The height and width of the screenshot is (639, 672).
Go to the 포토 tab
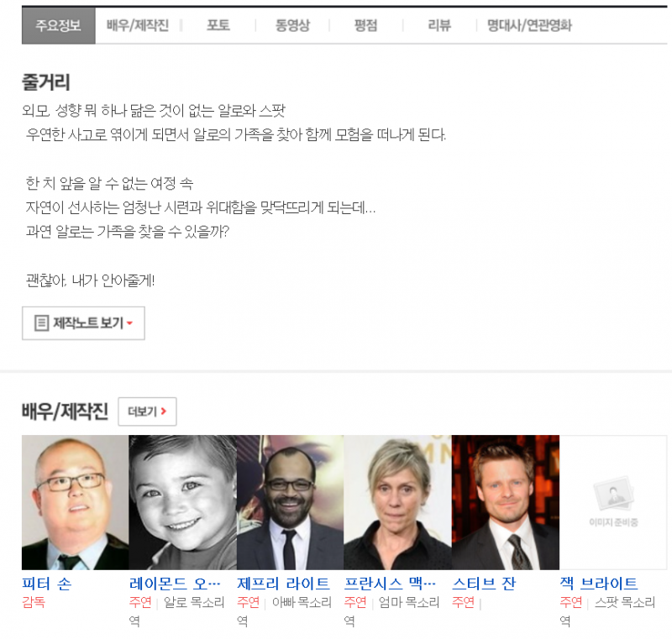218,25
